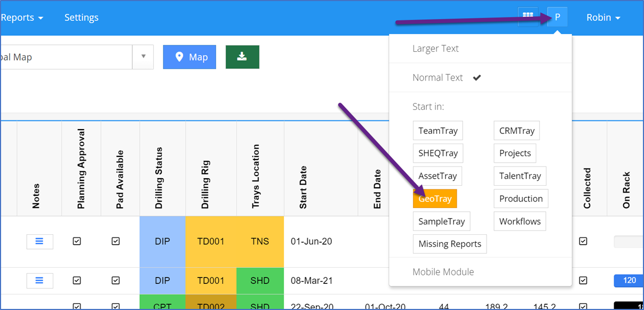The height and width of the screenshot is (310, 644).
Task: Open notes menu icon in 01-Jun-20 row
Action: coord(39,241)
